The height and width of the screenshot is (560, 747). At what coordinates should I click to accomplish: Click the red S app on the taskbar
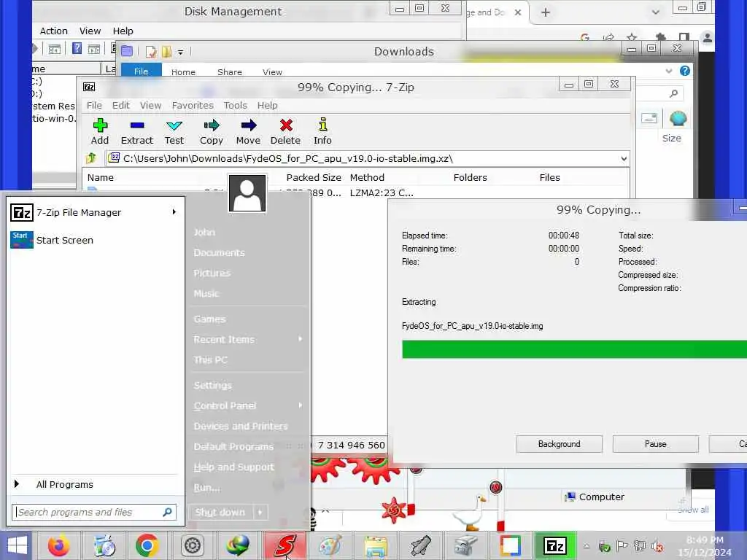pos(285,545)
